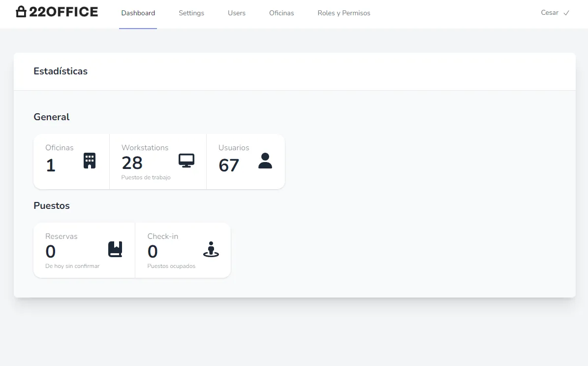
Task: Switch to the Settings tab
Action: pos(191,13)
